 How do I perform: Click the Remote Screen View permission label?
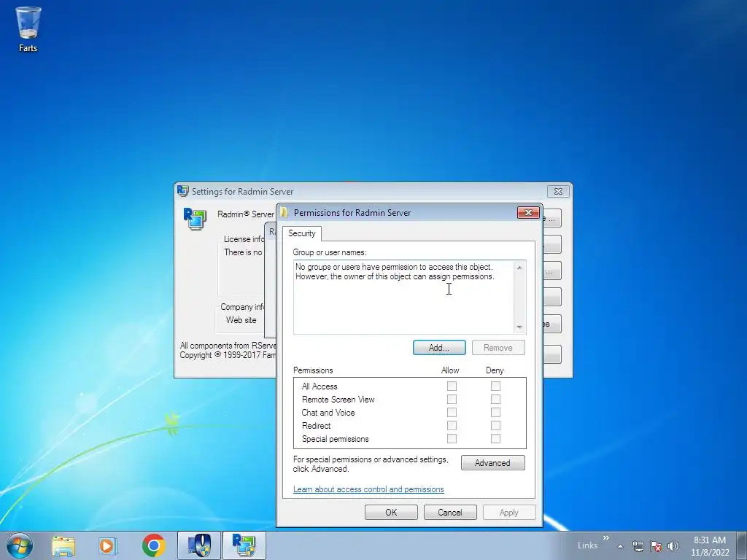(x=338, y=400)
